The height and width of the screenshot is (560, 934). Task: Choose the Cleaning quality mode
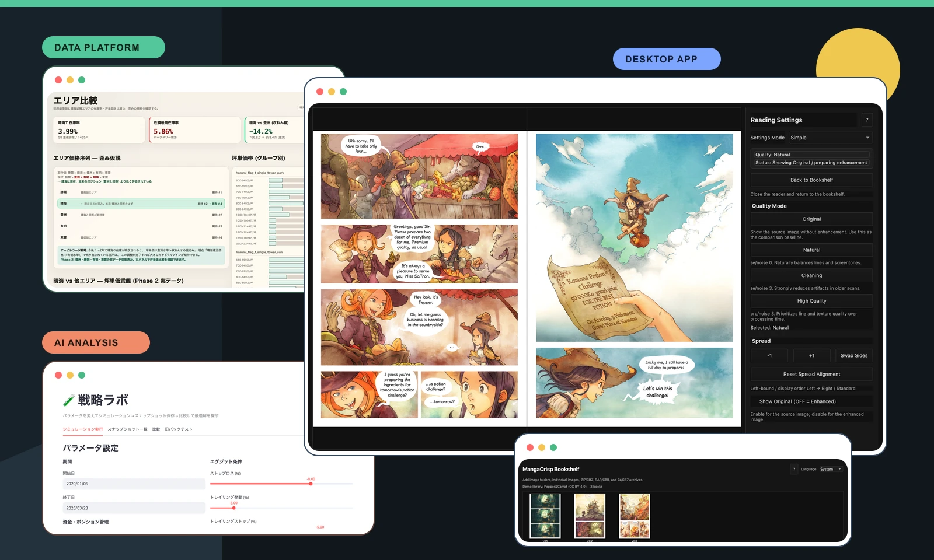click(x=811, y=275)
